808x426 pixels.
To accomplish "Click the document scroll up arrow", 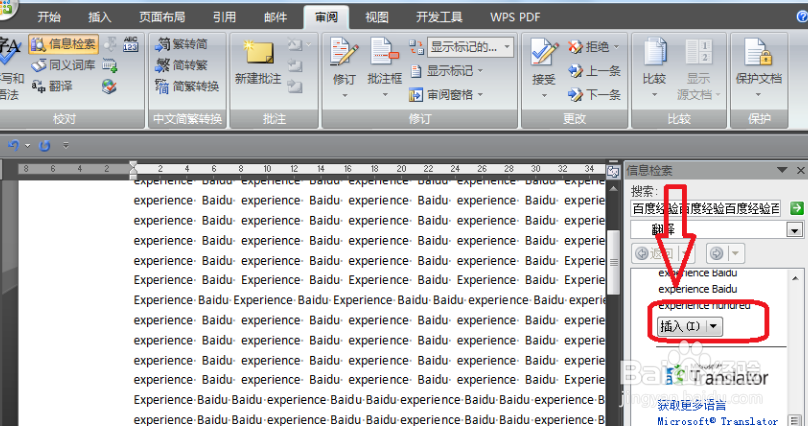I will pos(613,189).
